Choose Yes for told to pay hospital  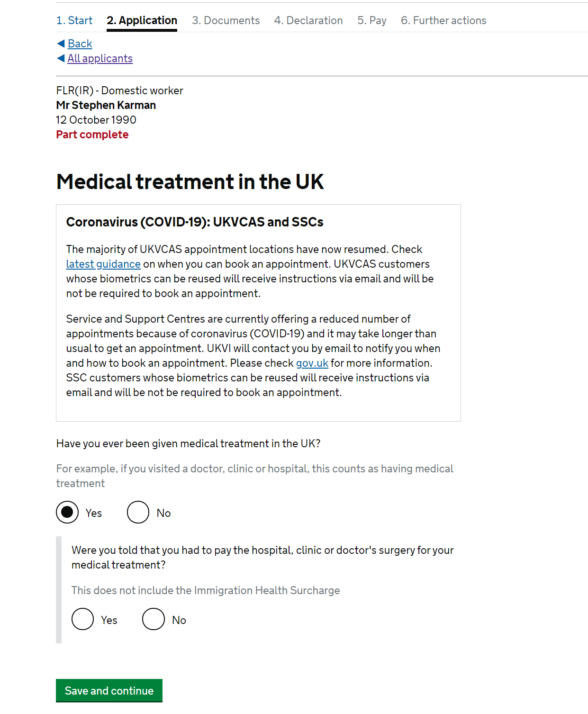point(83,619)
